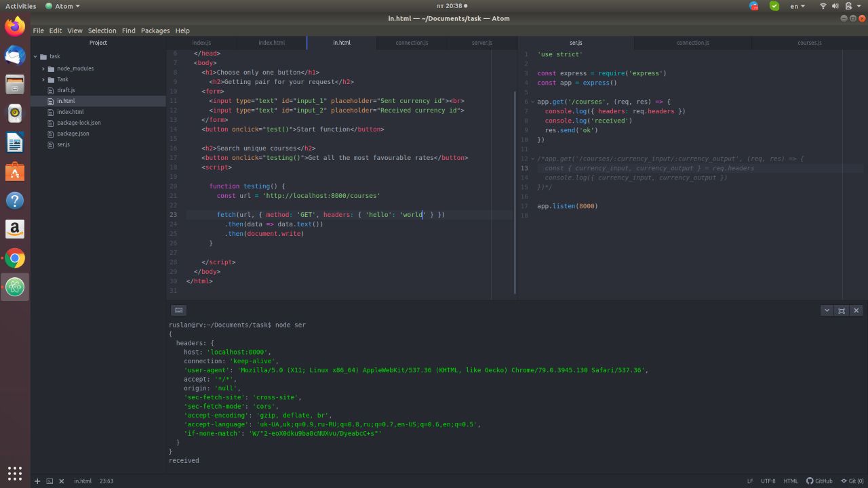The height and width of the screenshot is (488, 868).
Task: Open the Edit menu
Action: coord(56,30)
